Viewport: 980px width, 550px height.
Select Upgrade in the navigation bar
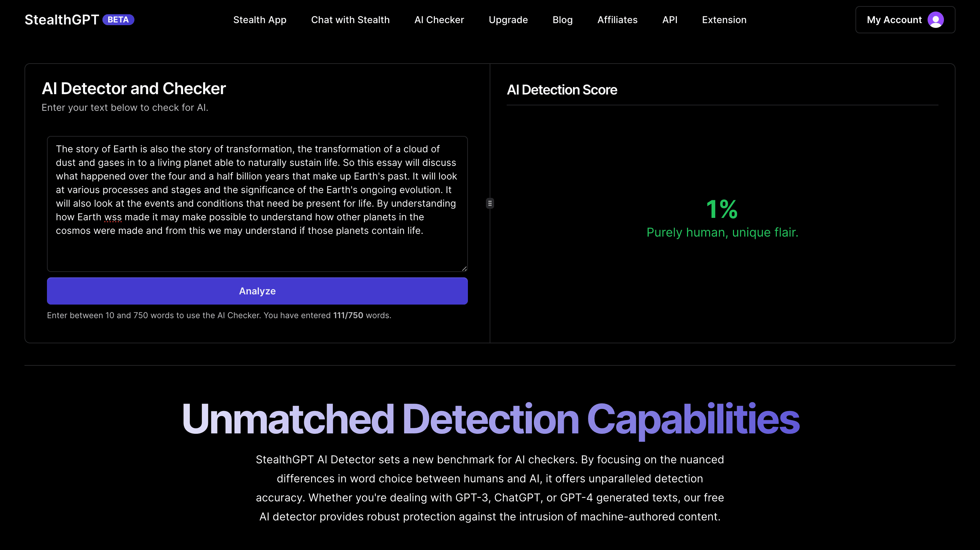pyautogui.click(x=508, y=20)
